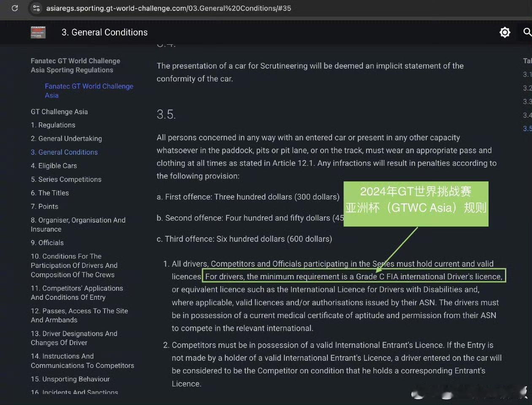Open site information icon in address bar
The height and width of the screenshot is (405, 532).
(36, 8)
